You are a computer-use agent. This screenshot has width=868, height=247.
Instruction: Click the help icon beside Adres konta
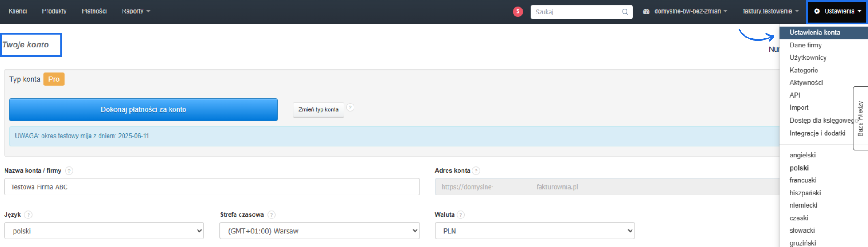[476, 171]
